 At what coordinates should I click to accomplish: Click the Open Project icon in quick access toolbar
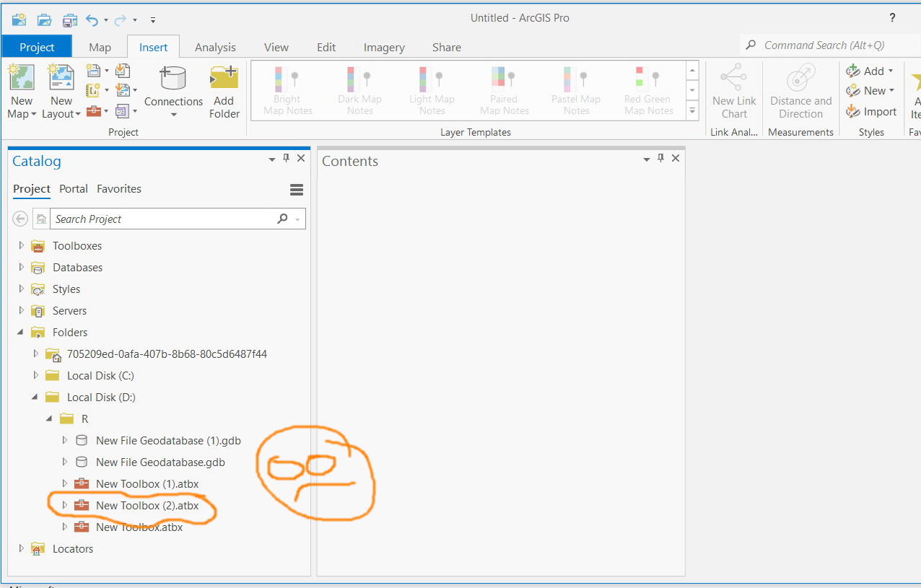tap(44, 19)
